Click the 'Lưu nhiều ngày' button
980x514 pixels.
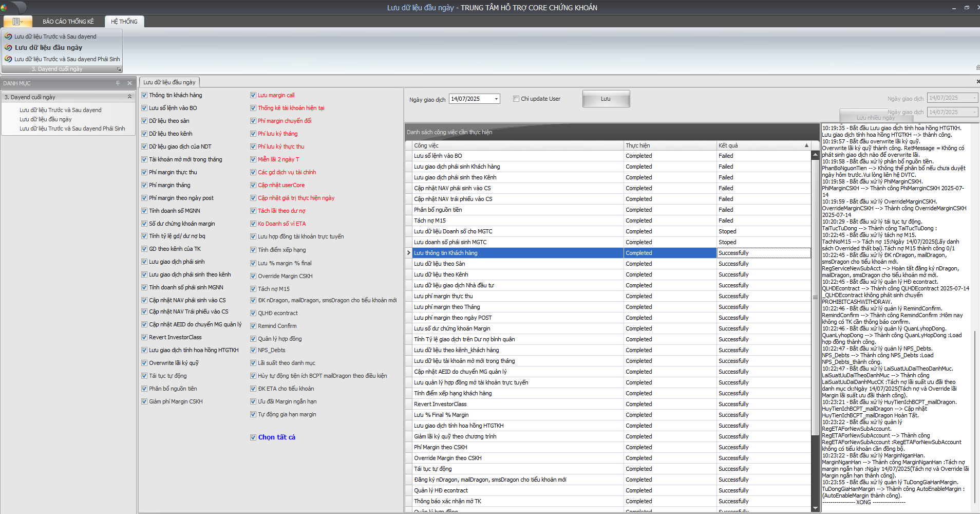click(876, 118)
